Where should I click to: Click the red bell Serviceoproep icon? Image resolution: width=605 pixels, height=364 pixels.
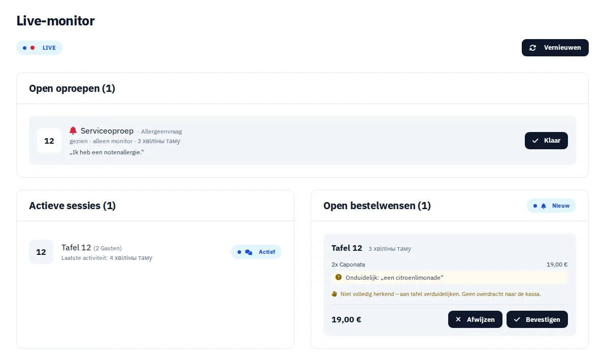point(73,130)
